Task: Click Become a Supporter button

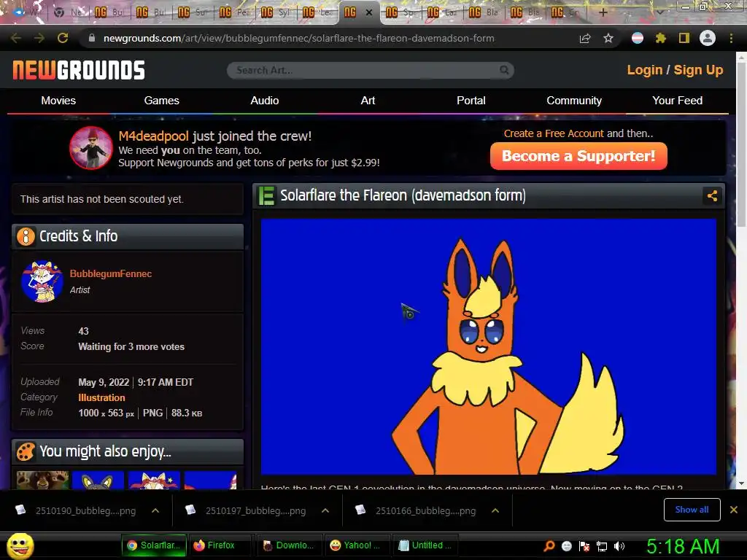Action: (578, 156)
